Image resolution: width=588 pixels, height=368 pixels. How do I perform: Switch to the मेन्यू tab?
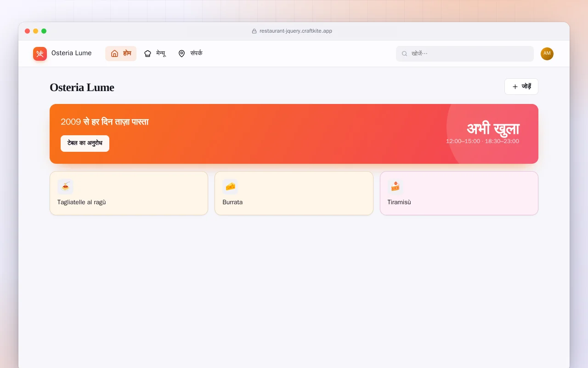(x=155, y=53)
